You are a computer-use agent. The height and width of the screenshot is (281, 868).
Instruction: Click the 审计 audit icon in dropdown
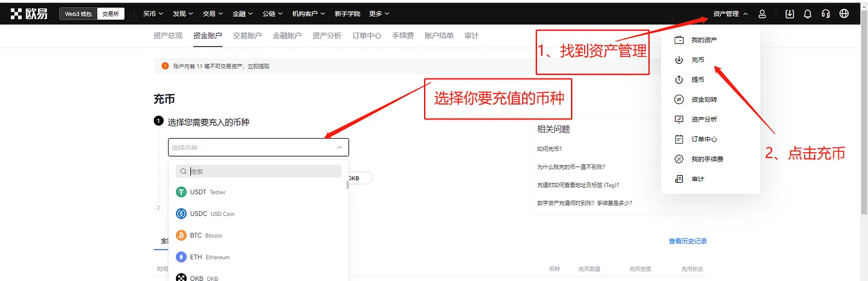tap(679, 179)
